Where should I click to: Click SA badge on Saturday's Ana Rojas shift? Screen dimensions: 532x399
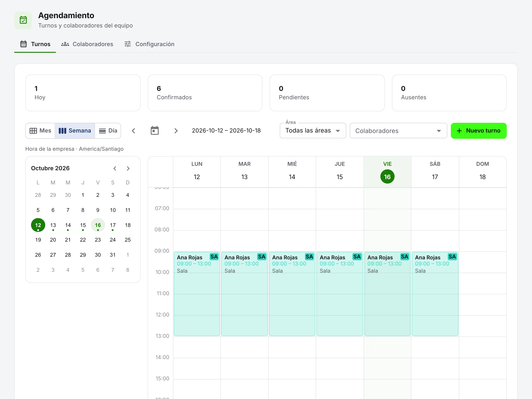(x=452, y=257)
